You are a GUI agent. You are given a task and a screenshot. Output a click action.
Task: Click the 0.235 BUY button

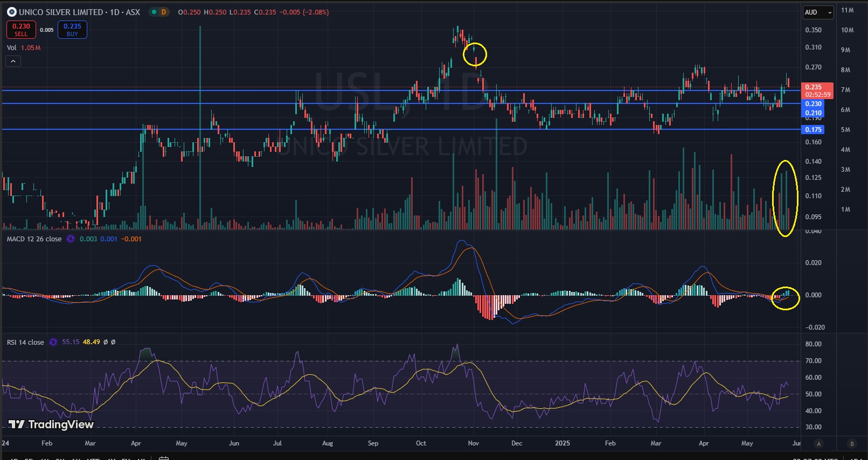72,30
